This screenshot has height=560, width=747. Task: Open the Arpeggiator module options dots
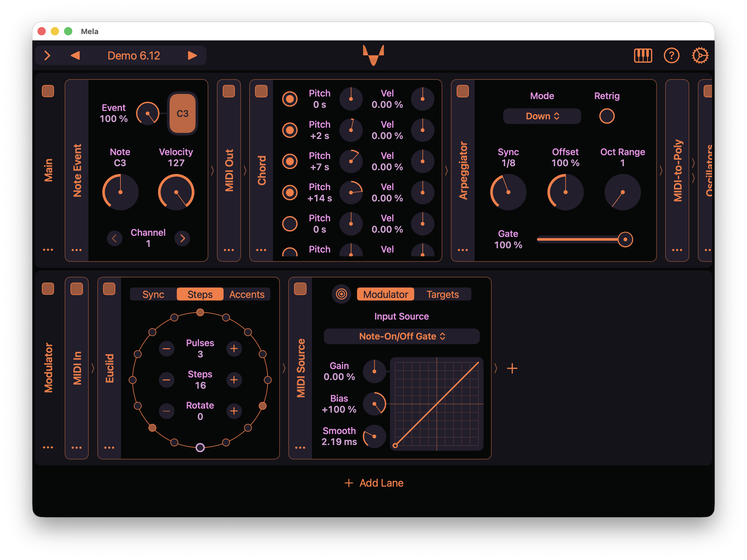(463, 250)
